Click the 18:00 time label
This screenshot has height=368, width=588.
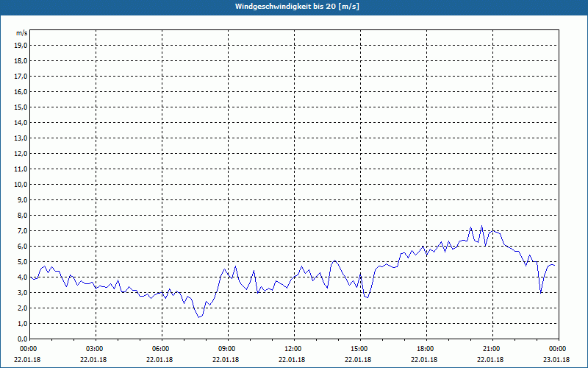tap(425, 349)
